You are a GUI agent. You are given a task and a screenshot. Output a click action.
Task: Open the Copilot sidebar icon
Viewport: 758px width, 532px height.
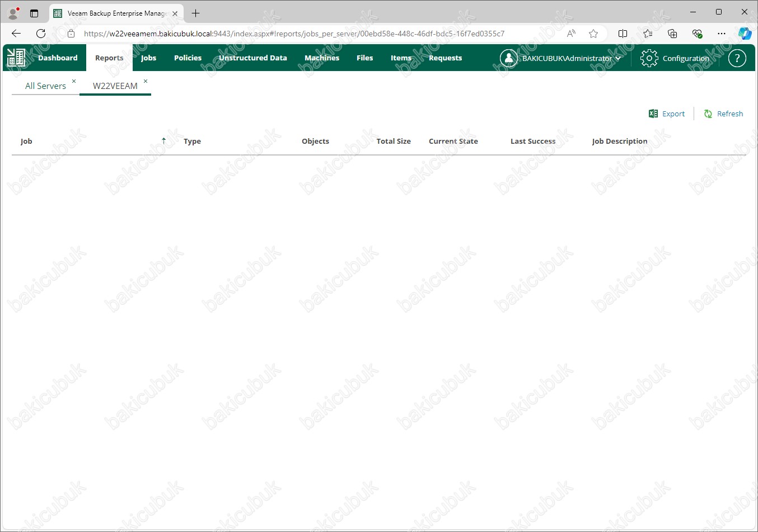745,34
